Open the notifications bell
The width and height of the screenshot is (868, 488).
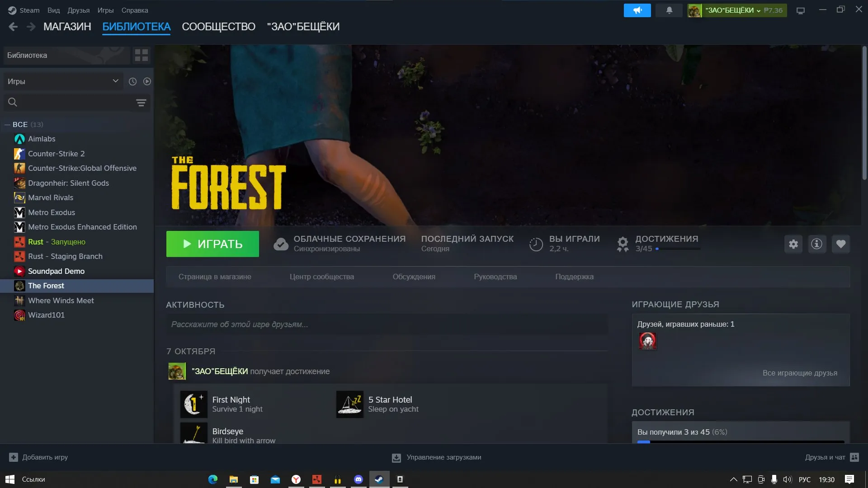tap(669, 10)
